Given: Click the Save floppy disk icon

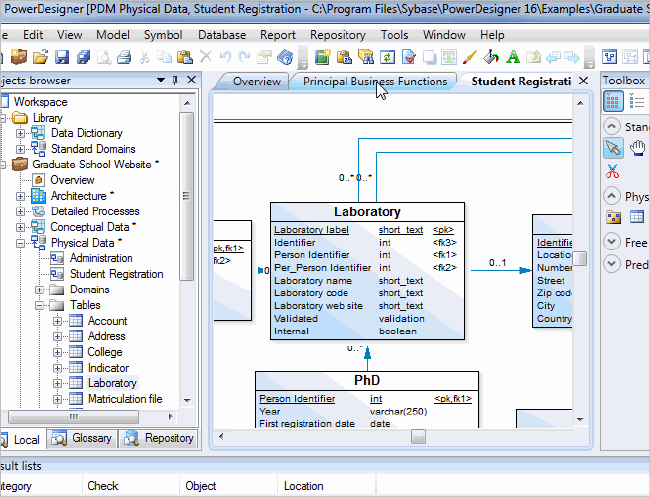Looking at the screenshot, I should pyautogui.click(x=62, y=57).
